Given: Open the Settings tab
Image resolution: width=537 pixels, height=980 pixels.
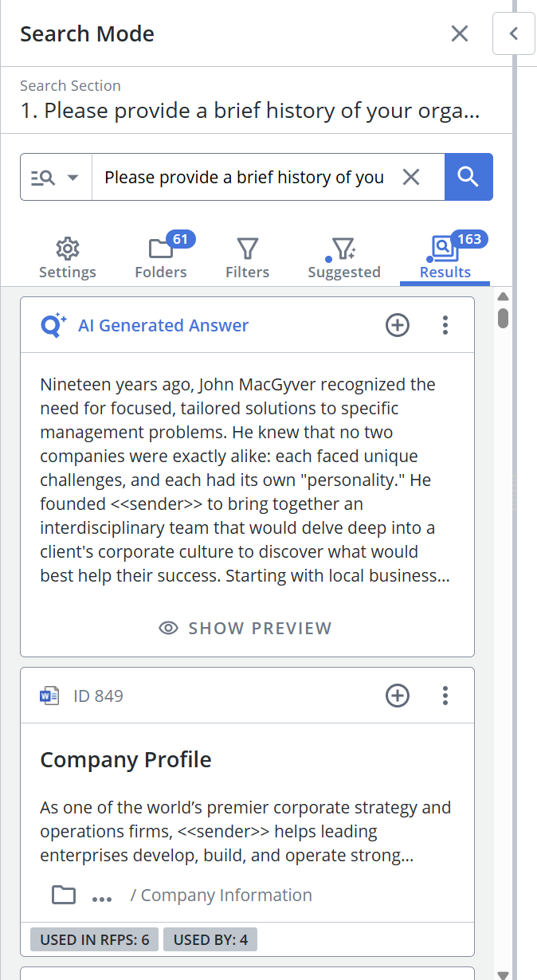Looking at the screenshot, I should coord(68,258).
